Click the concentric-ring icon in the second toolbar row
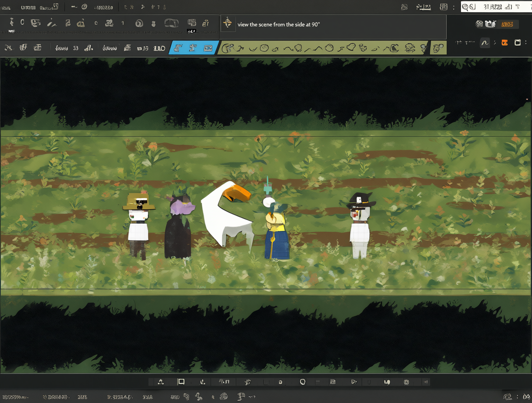The width and height of the screenshot is (532, 403). pos(139,23)
